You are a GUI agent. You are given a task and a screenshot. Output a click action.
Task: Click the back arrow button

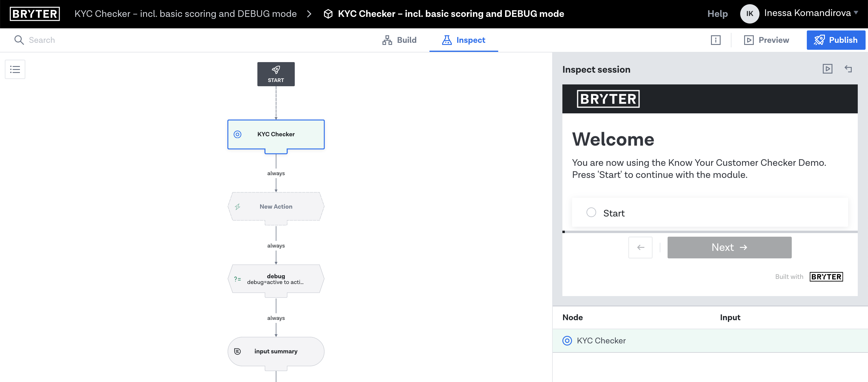640,248
